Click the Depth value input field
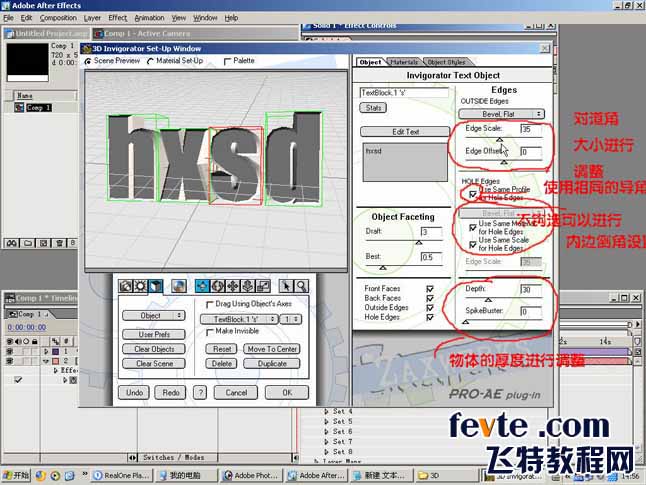The image size is (646, 485). [531, 290]
